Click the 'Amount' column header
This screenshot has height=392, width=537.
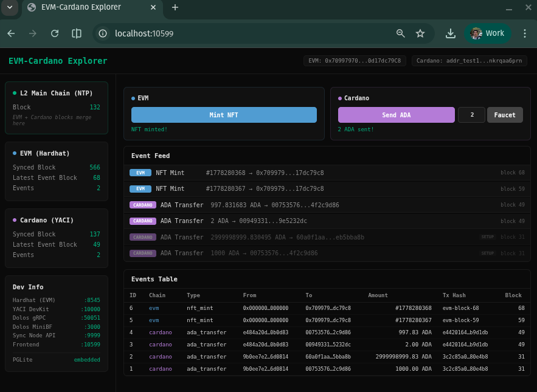(x=378, y=295)
